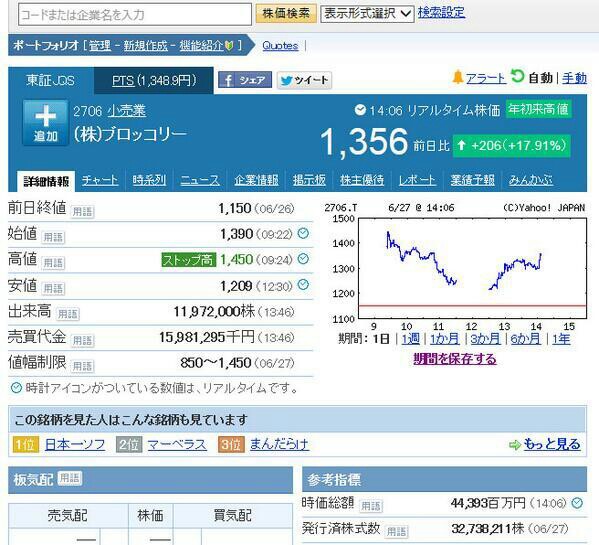Tweet using the ツイート button
599x545 pixels.
click(x=304, y=80)
